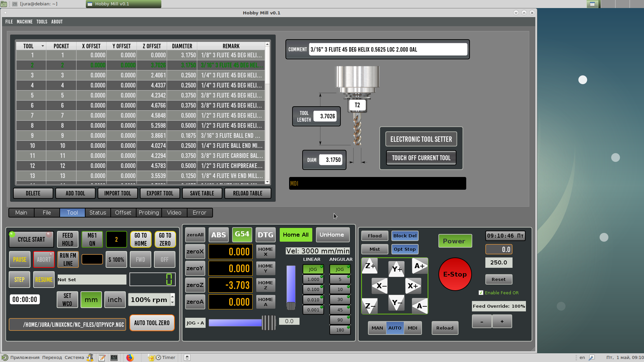Hit the red E-Stop button
The width and height of the screenshot is (644, 362).
coord(455,274)
